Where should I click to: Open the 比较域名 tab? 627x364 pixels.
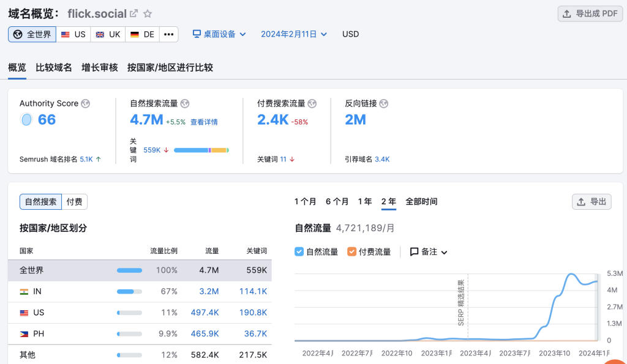54,67
